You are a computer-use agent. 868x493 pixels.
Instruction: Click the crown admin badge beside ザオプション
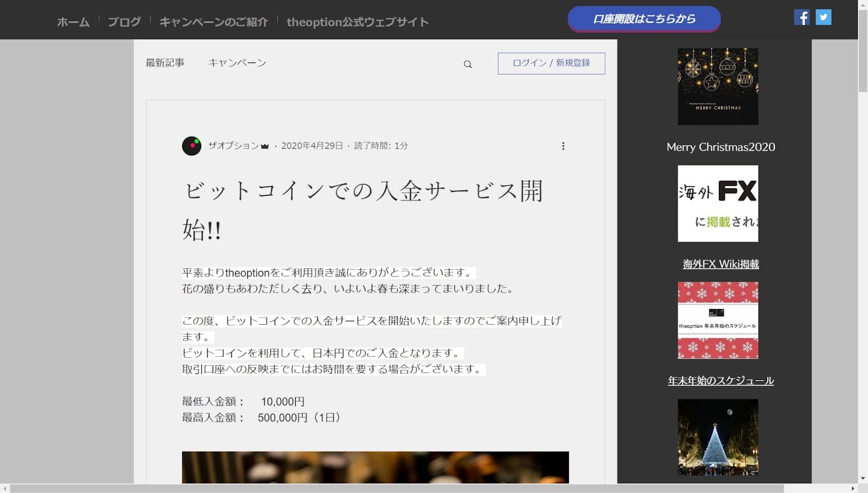click(x=265, y=146)
